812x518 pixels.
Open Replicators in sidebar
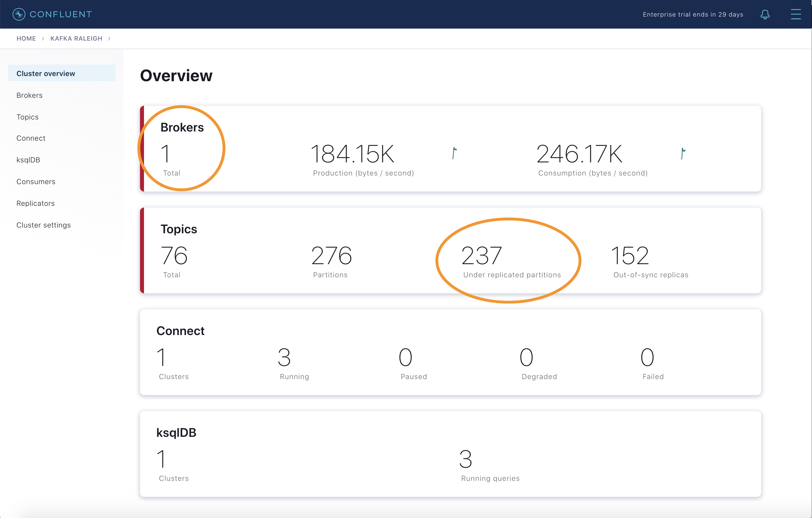point(35,203)
